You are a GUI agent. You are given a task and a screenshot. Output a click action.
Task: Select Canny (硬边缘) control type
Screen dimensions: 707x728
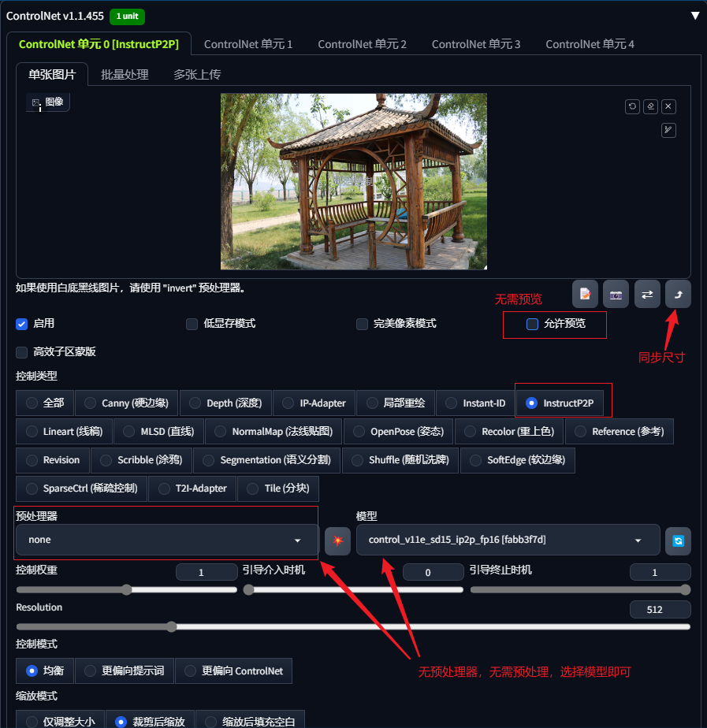(x=126, y=403)
